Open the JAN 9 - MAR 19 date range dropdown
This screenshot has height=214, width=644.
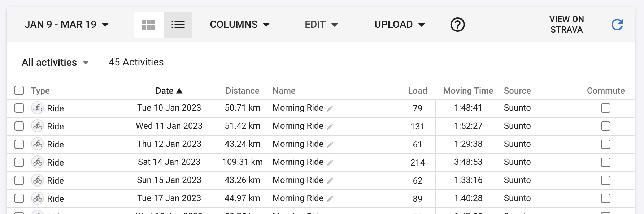67,25
